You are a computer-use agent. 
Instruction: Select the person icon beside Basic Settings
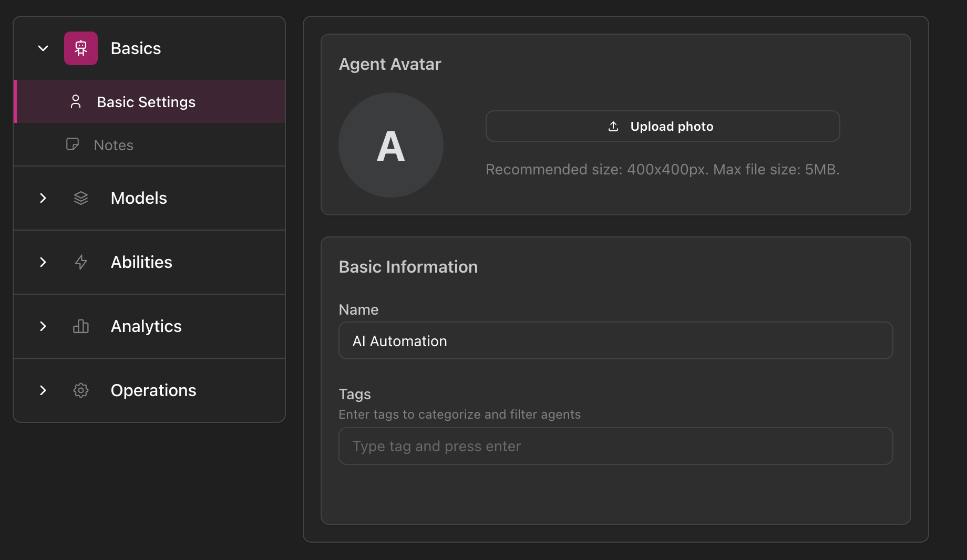pos(75,101)
